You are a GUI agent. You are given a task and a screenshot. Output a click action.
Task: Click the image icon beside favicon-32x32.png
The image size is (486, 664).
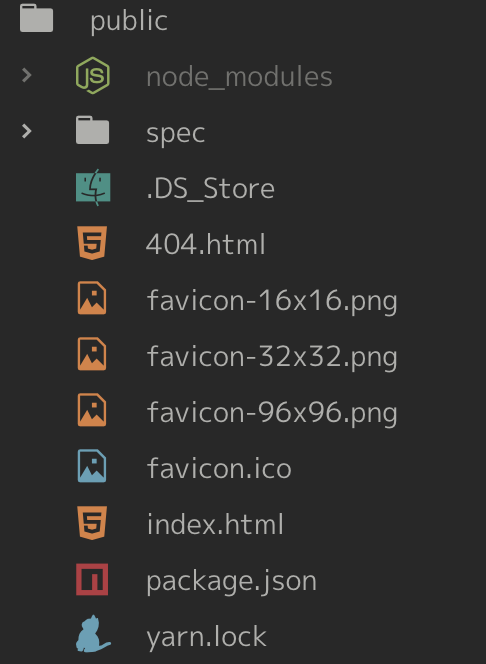pos(92,354)
